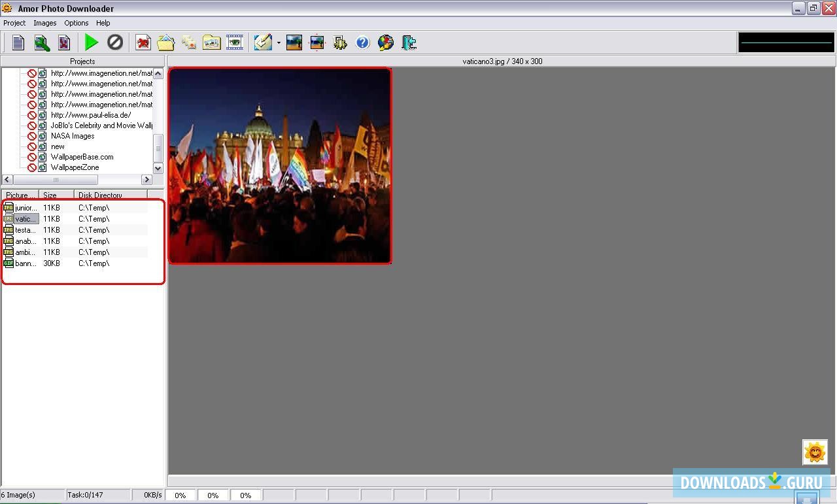The width and height of the screenshot is (837, 504).
Task: Open the Options menu
Action: [x=76, y=23]
